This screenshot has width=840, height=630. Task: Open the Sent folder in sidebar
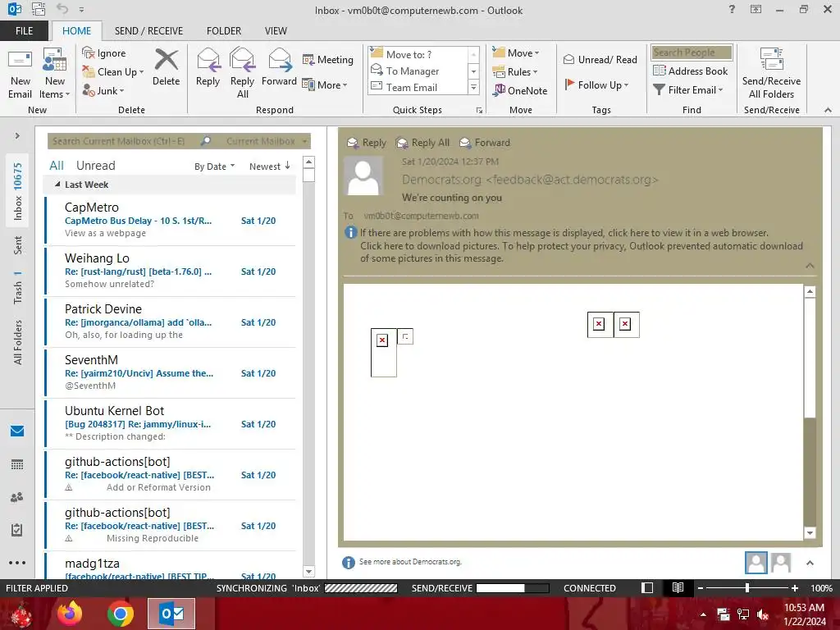pyautogui.click(x=18, y=245)
